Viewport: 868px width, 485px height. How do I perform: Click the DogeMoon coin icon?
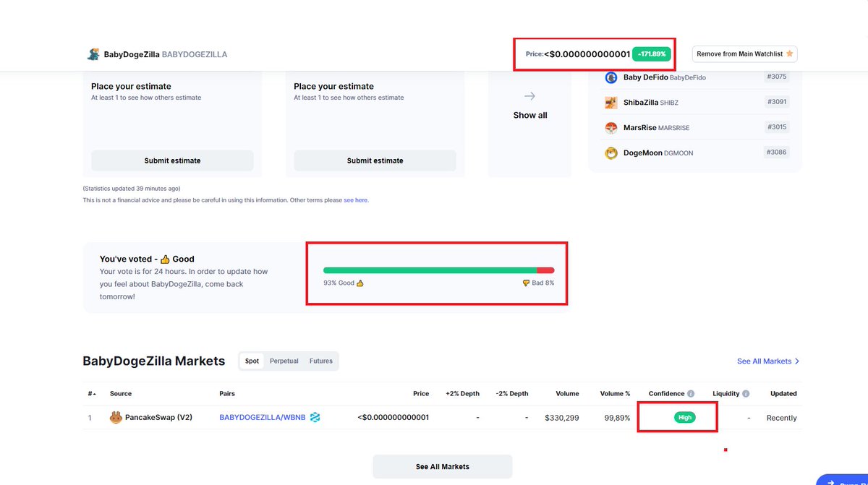tap(611, 153)
